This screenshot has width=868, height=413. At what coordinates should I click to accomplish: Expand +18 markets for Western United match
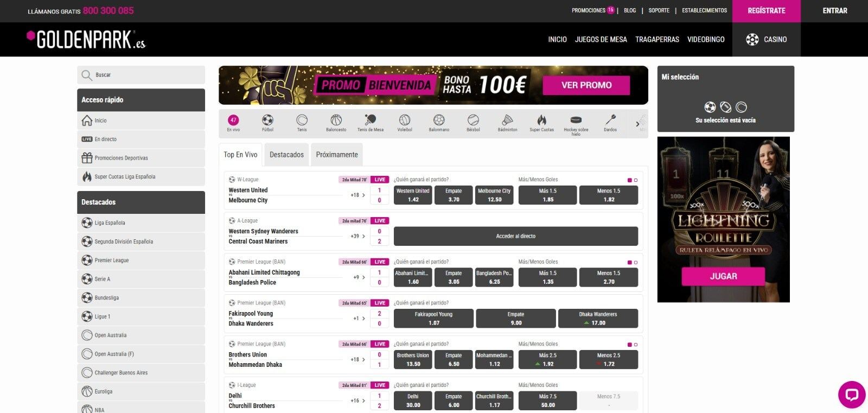358,195
